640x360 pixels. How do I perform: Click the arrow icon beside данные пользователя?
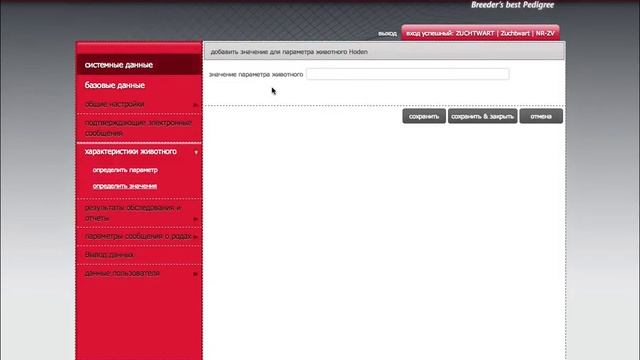click(195, 274)
